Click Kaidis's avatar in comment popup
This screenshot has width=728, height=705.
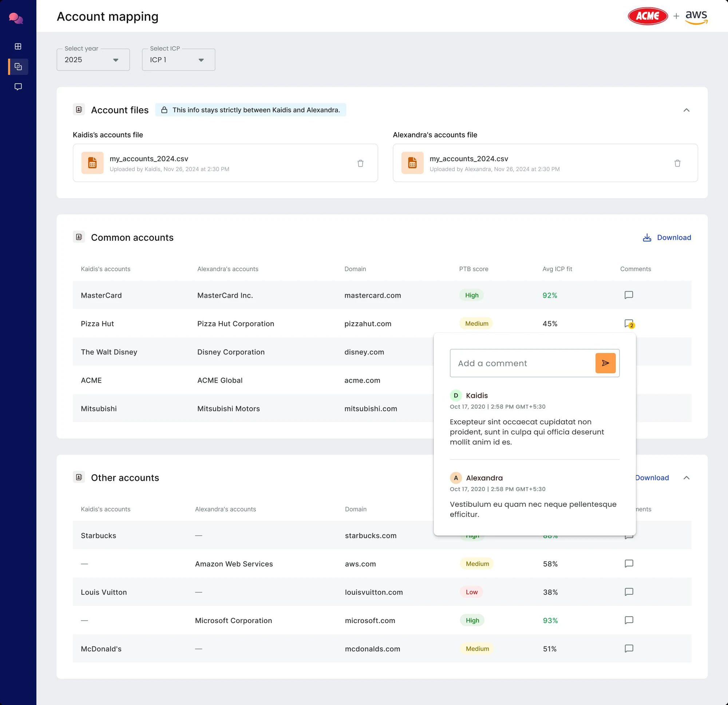point(456,395)
